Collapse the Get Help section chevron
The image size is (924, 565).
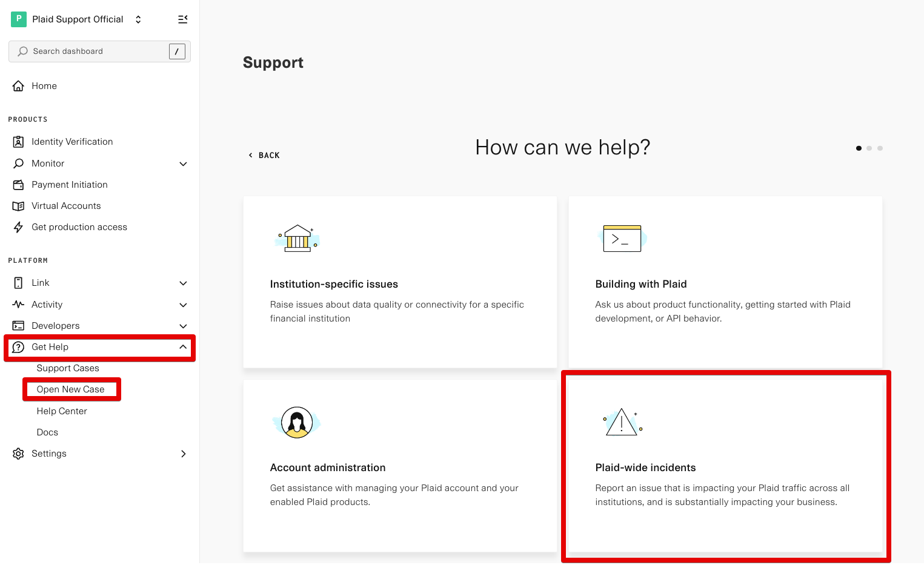pos(183,346)
